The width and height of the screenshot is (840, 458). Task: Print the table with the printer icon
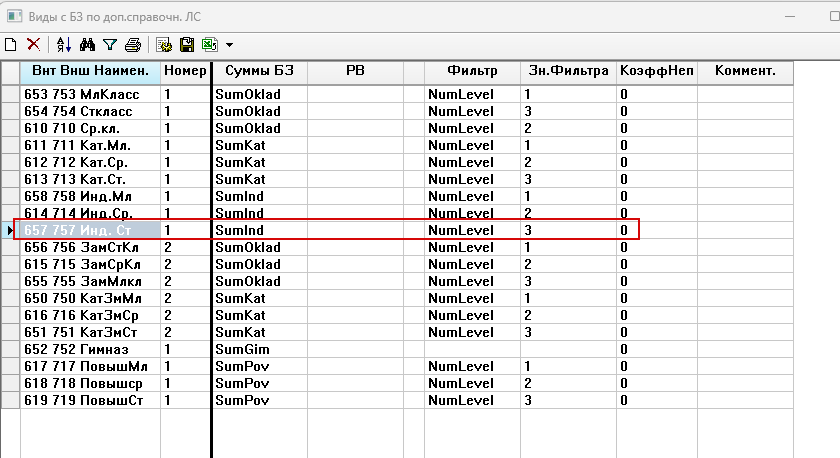(133, 44)
